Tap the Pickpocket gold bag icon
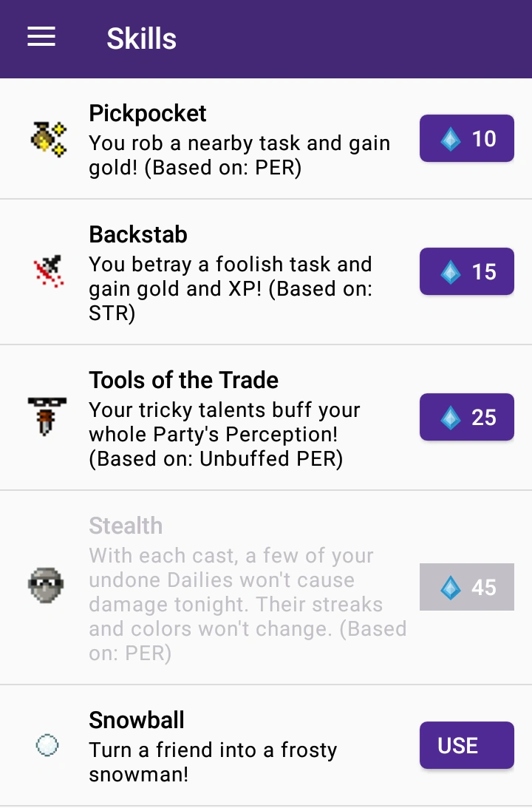The height and width of the screenshot is (808, 532). pyautogui.click(x=49, y=138)
